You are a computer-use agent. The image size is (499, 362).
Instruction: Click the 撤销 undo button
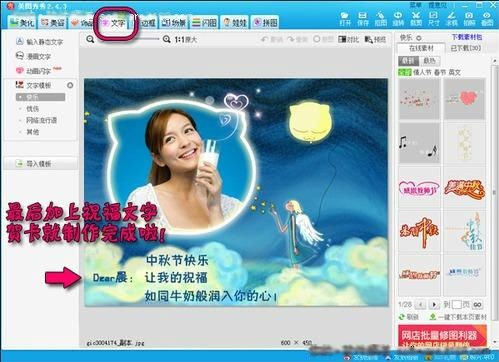(x=271, y=39)
